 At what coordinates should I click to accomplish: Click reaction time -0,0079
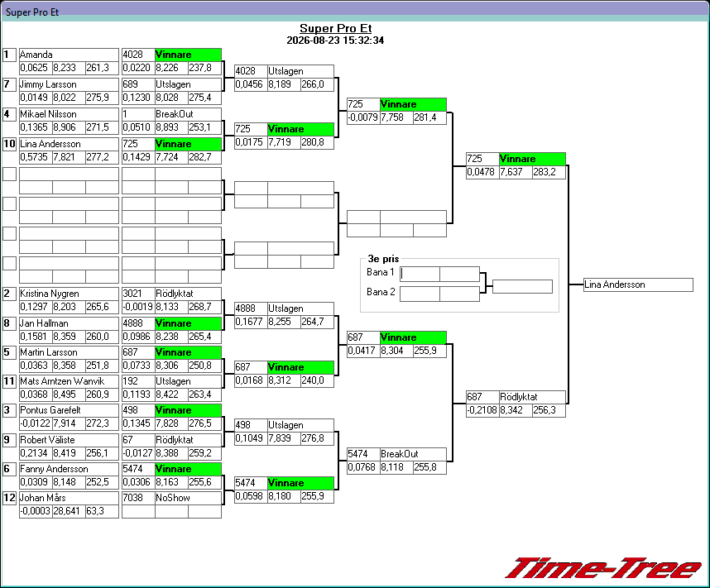(363, 117)
